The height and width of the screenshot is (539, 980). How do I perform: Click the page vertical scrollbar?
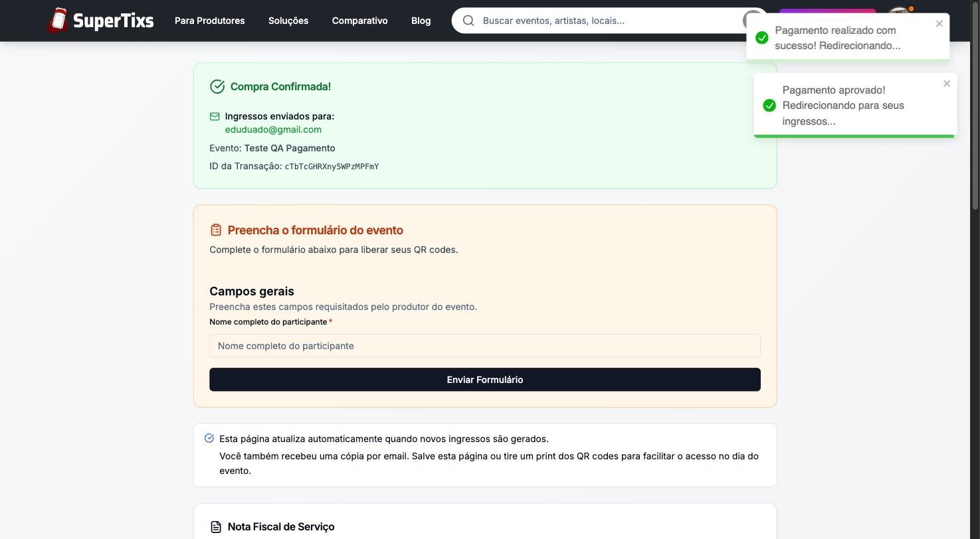point(975,106)
